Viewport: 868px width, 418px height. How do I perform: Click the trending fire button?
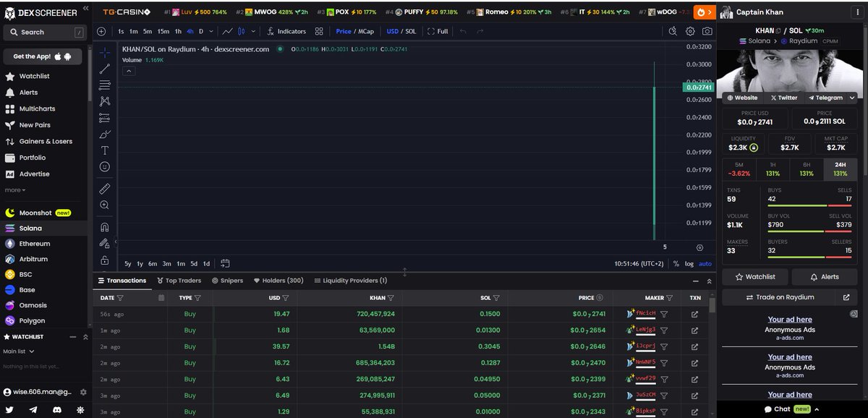704,12
